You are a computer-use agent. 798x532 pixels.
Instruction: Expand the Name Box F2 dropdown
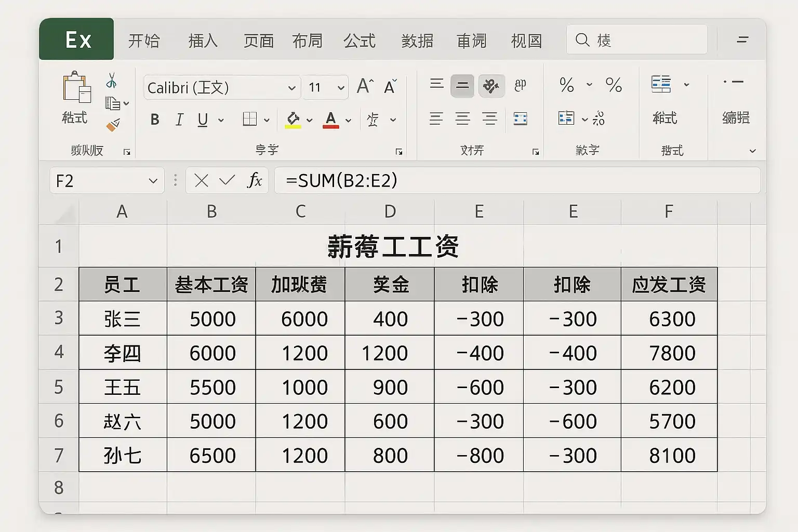click(x=153, y=181)
